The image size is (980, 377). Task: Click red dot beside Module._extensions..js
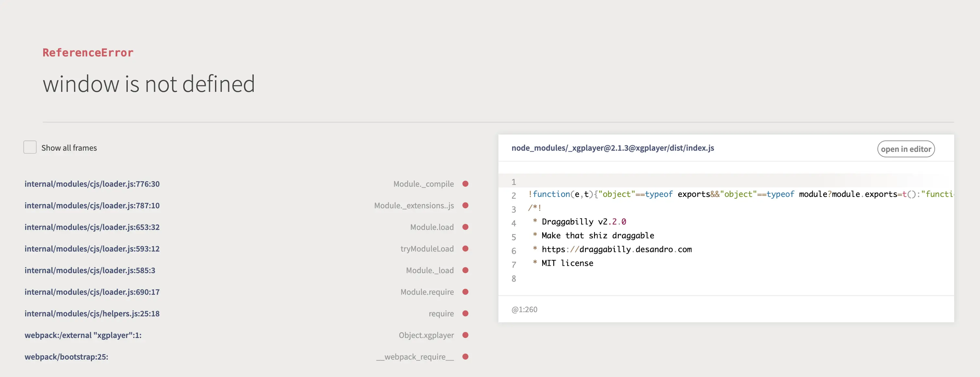pos(465,206)
